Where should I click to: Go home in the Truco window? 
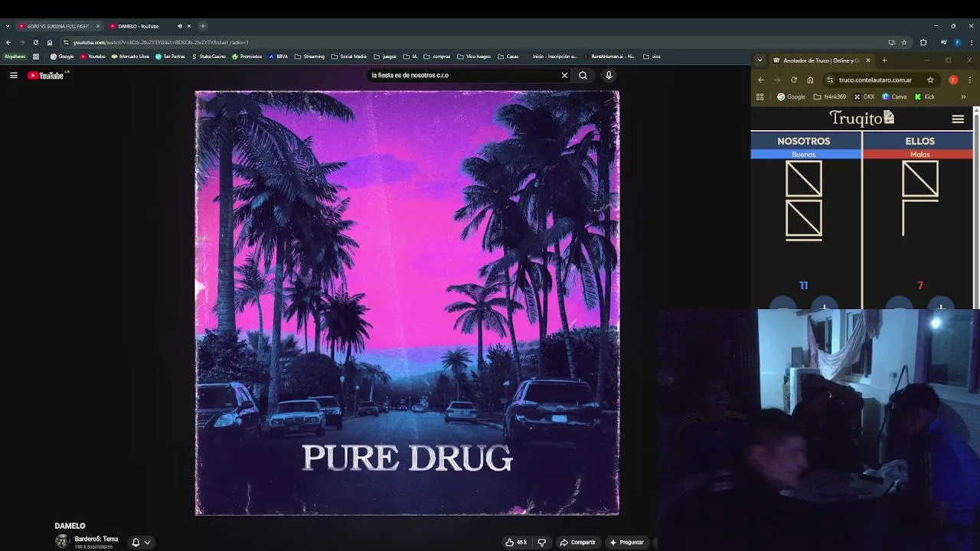click(810, 80)
